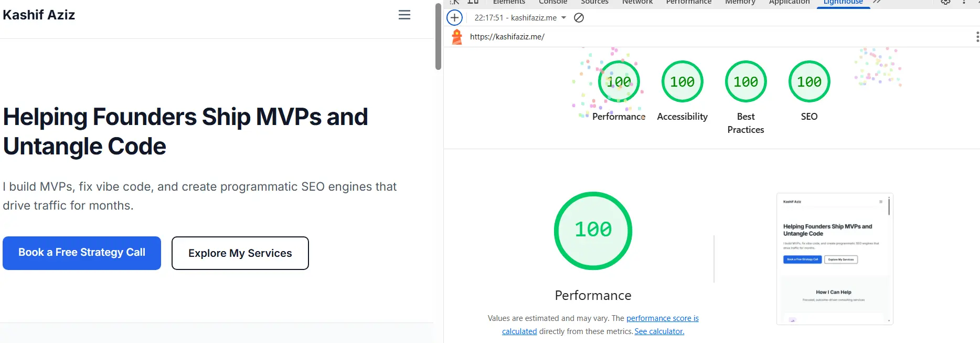Open DevTools customize kebab menu
The height and width of the screenshot is (343, 980).
point(964,2)
